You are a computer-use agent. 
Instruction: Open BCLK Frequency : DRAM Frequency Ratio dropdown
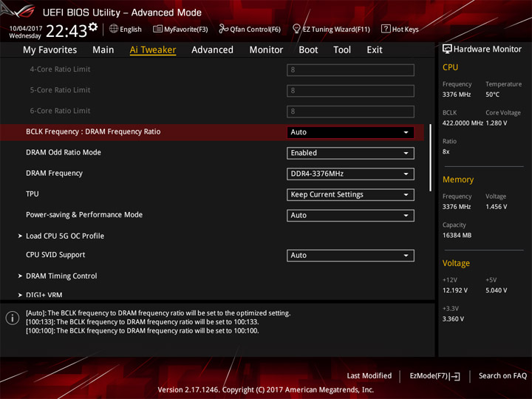[x=350, y=132]
